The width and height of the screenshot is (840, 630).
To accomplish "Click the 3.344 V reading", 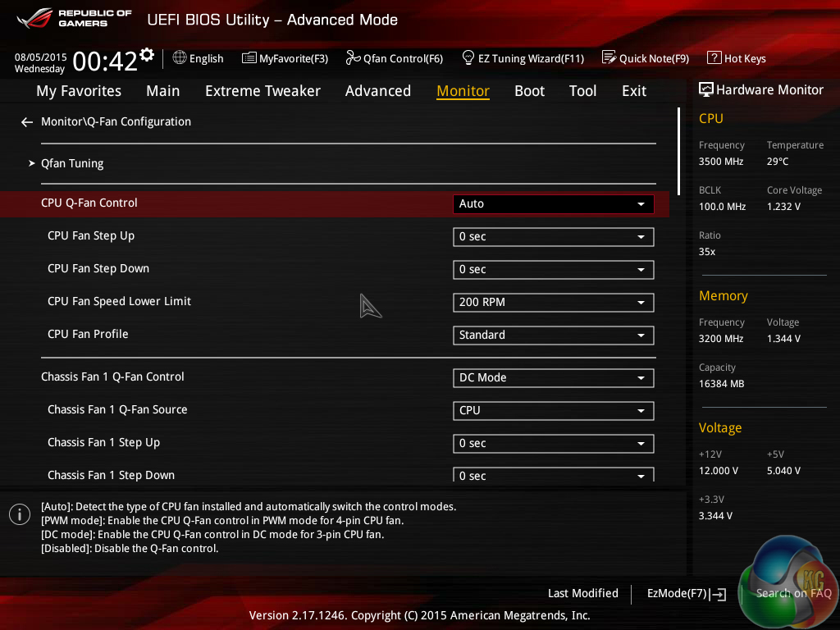I will point(715,516).
